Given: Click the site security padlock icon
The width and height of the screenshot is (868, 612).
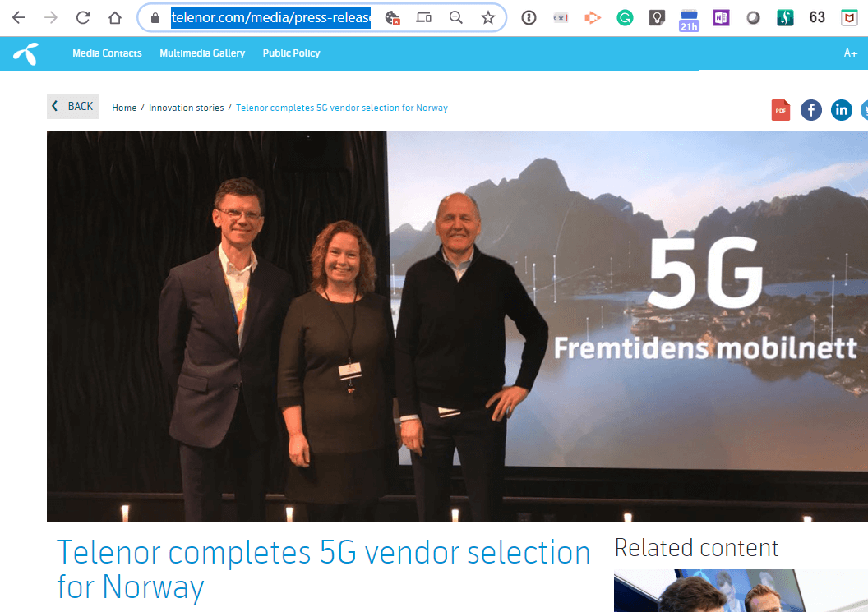Looking at the screenshot, I should point(154,16).
